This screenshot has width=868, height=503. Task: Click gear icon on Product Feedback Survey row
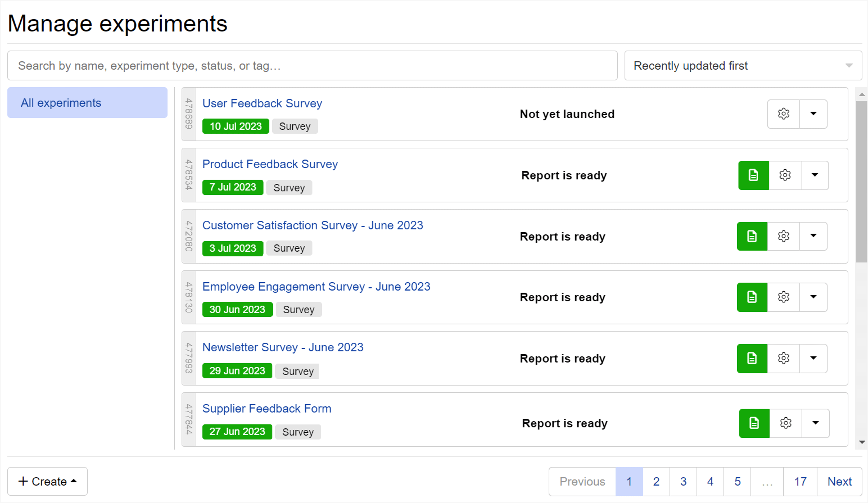click(785, 175)
